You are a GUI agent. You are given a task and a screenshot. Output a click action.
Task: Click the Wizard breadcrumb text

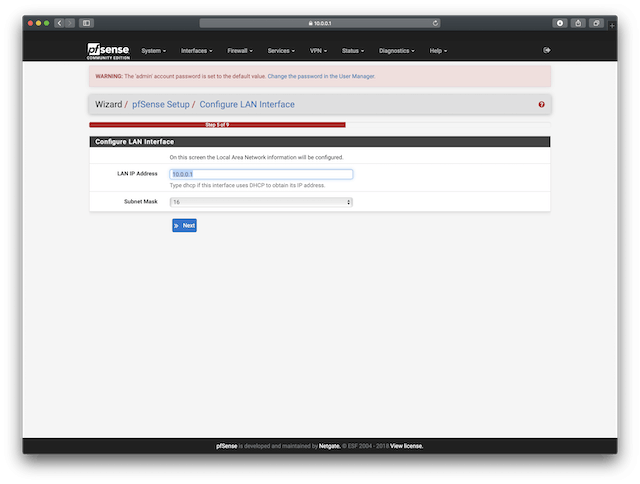pos(109,104)
